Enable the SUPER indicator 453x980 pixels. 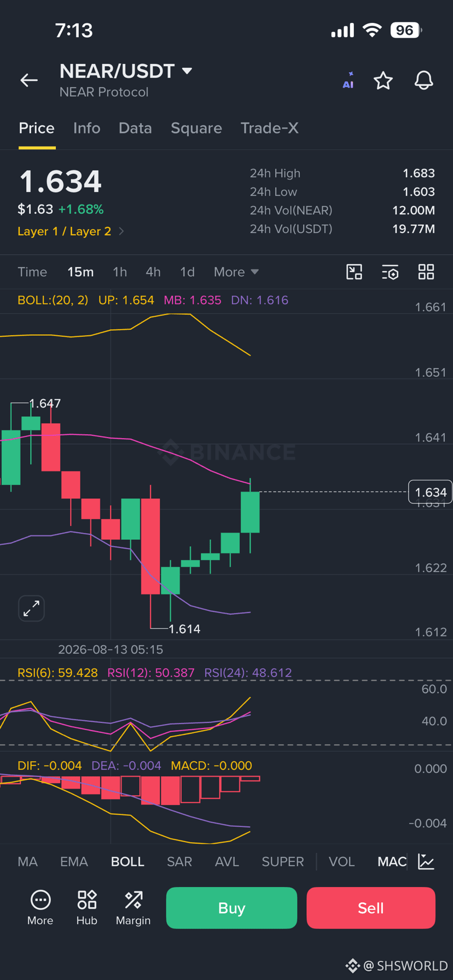pyautogui.click(x=283, y=862)
